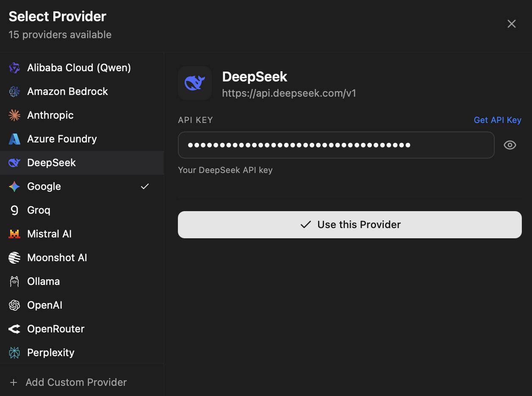Click the DeepSeek heading in details pane
Screen dimensions: 532x396
click(255, 77)
